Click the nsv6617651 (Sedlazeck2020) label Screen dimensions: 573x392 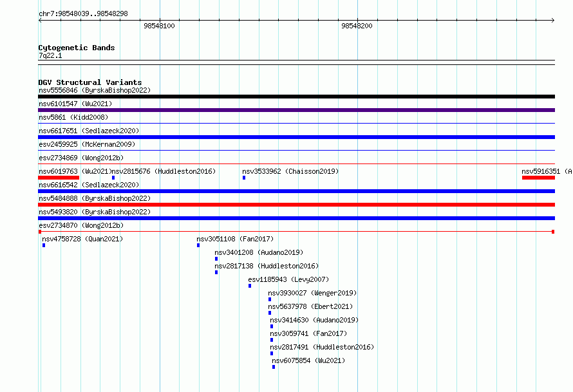89,131
